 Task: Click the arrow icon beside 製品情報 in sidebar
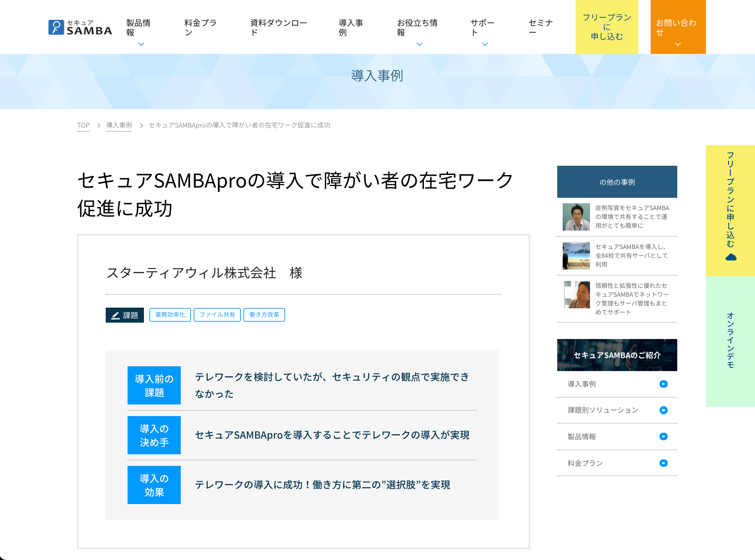point(663,437)
